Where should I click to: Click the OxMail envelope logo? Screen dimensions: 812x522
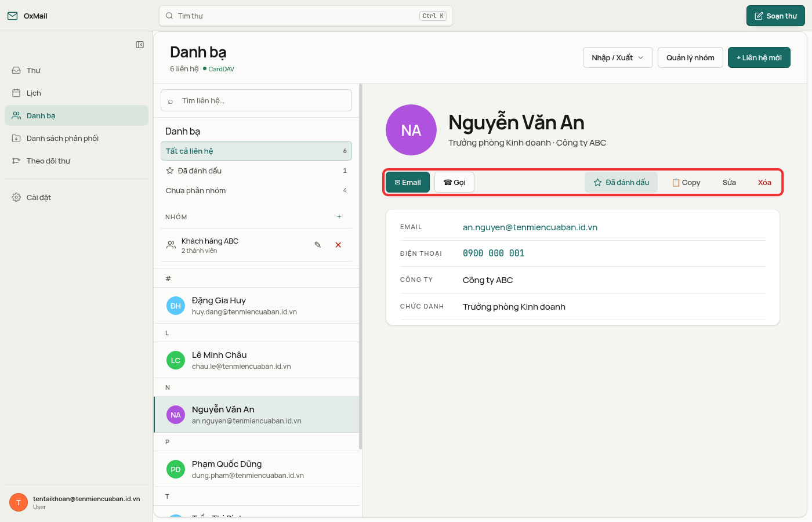(x=12, y=16)
